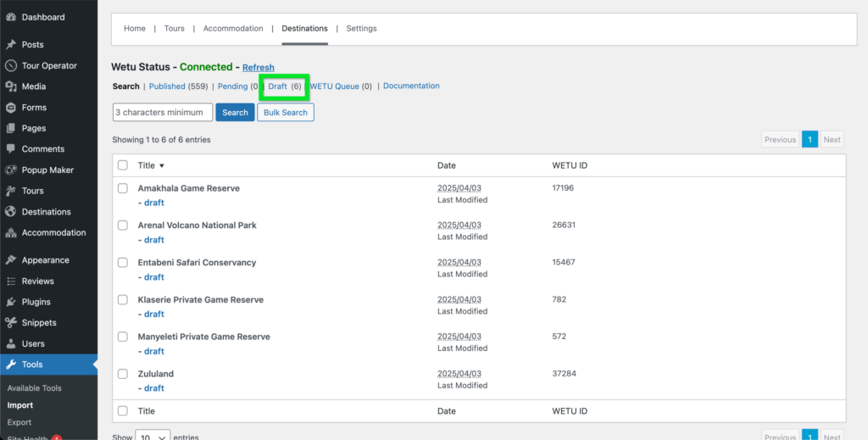Open the entries-per-page dropdown
This screenshot has height=440, width=868.
coord(153,436)
